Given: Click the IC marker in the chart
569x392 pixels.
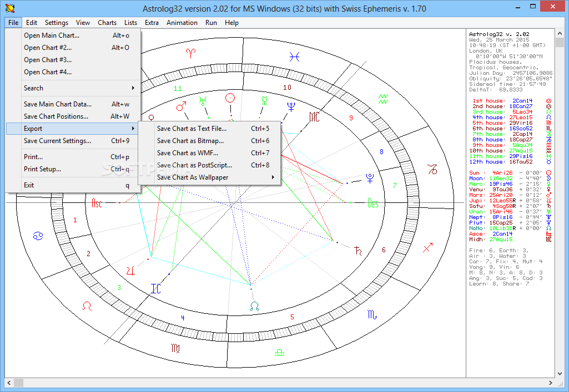Looking at the screenshot, I should pos(155,289).
